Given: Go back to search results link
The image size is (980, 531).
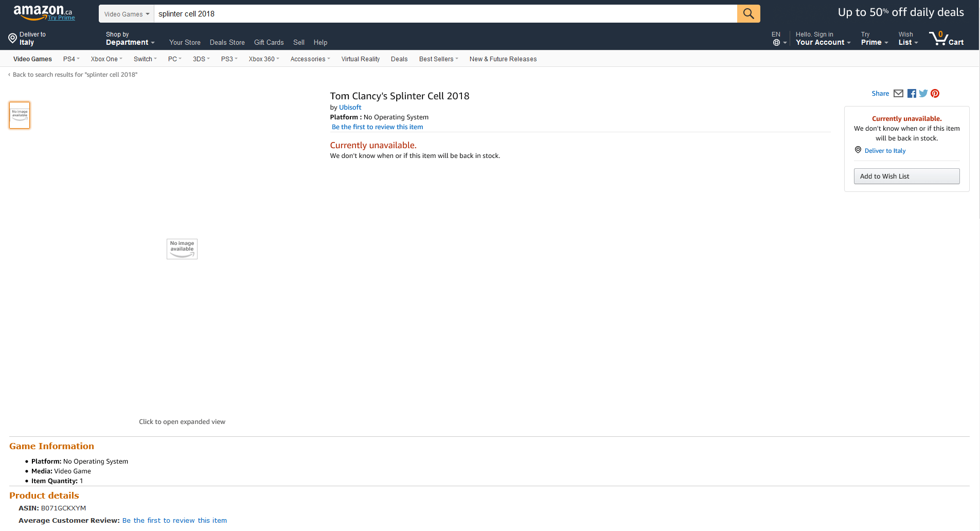Looking at the screenshot, I should [75, 75].
